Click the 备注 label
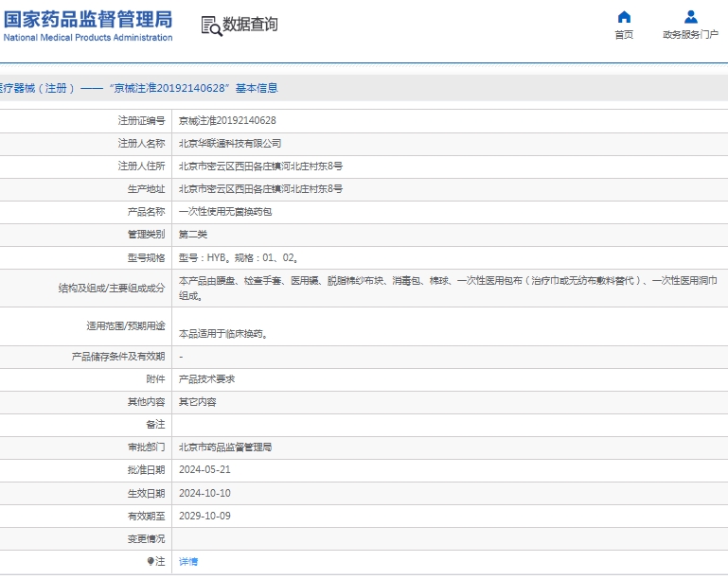The width and height of the screenshot is (728, 579). 155,424
